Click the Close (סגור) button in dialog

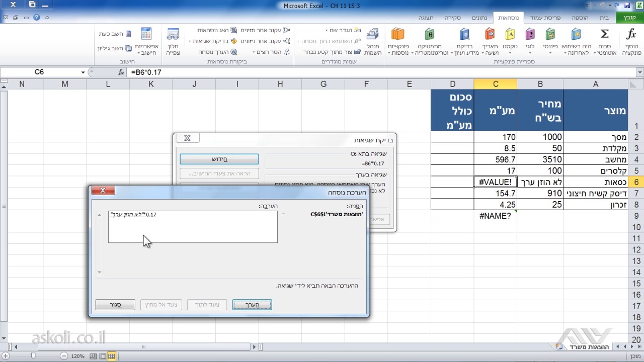(x=115, y=305)
